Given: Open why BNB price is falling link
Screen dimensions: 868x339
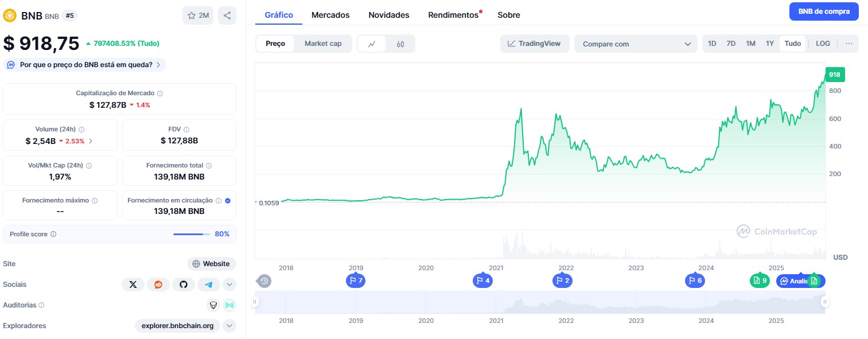Looking at the screenshot, I should 85,65.
